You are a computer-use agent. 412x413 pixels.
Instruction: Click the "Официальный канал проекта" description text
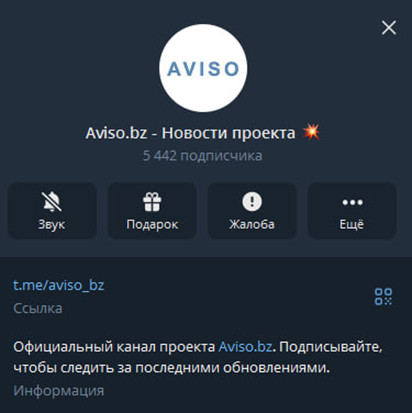click(114, 347)
